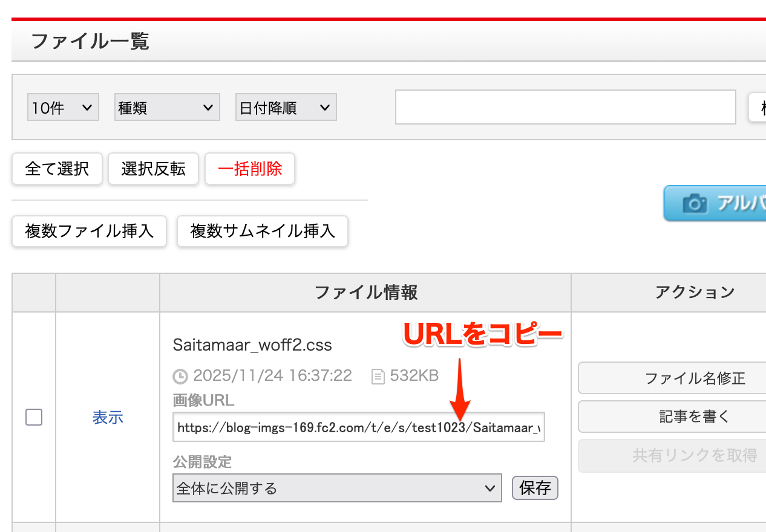Viewport: 766px width, 532px height.
Task: Click the 選択反転 button
Action: (153, 169)
